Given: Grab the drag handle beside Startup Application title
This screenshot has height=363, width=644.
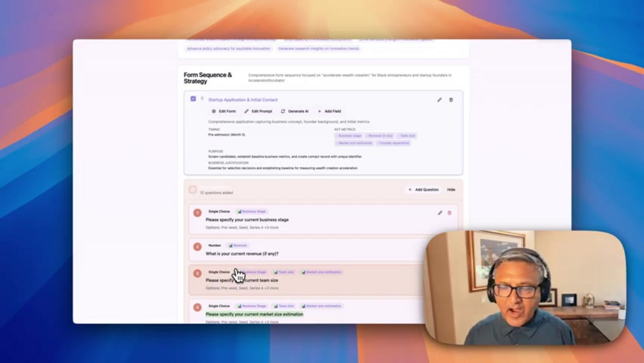Looking at the screenshot, I should click(202, 99).
